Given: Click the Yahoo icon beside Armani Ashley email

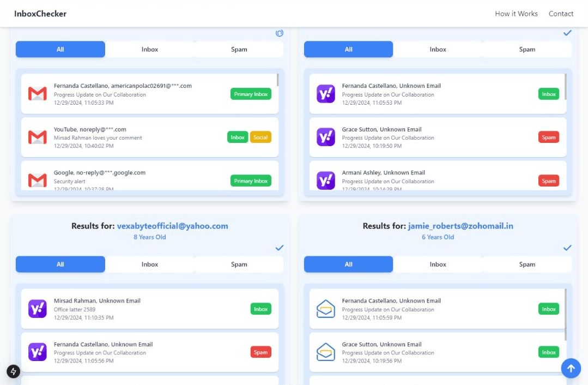Looking at the screenshot, I should point(326,181).
